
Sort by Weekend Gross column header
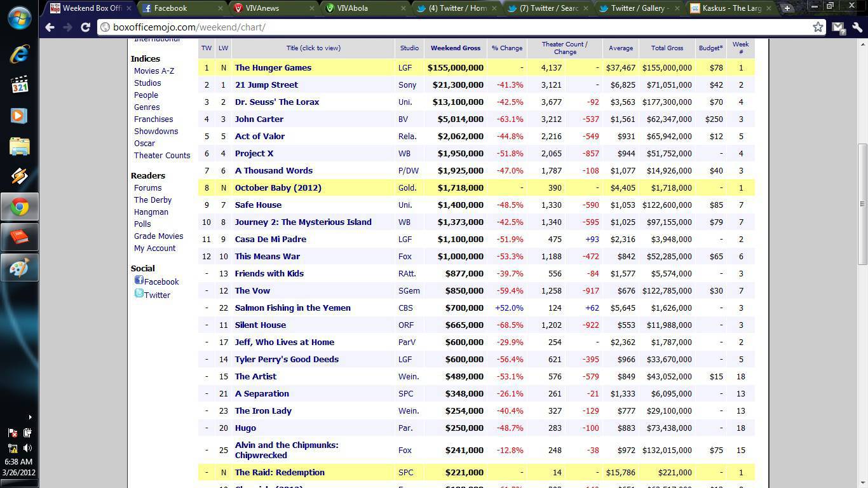(x=456, y=48)
